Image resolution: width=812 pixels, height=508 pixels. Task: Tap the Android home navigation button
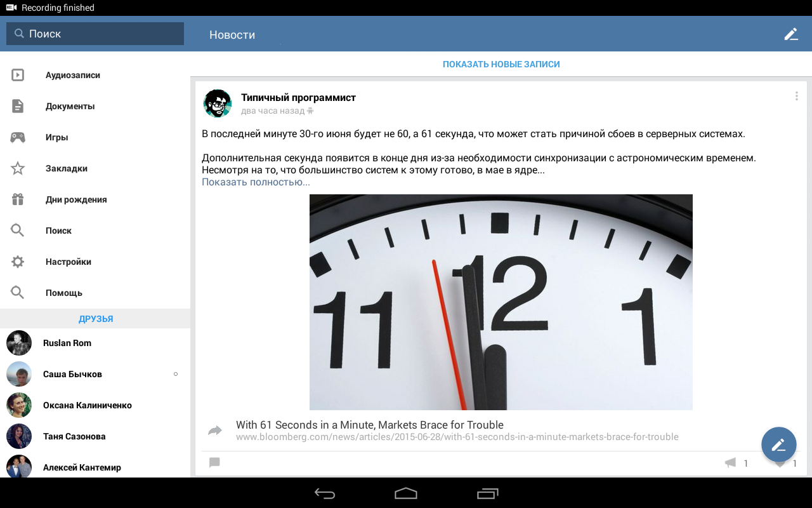click(x=406, y=493)
